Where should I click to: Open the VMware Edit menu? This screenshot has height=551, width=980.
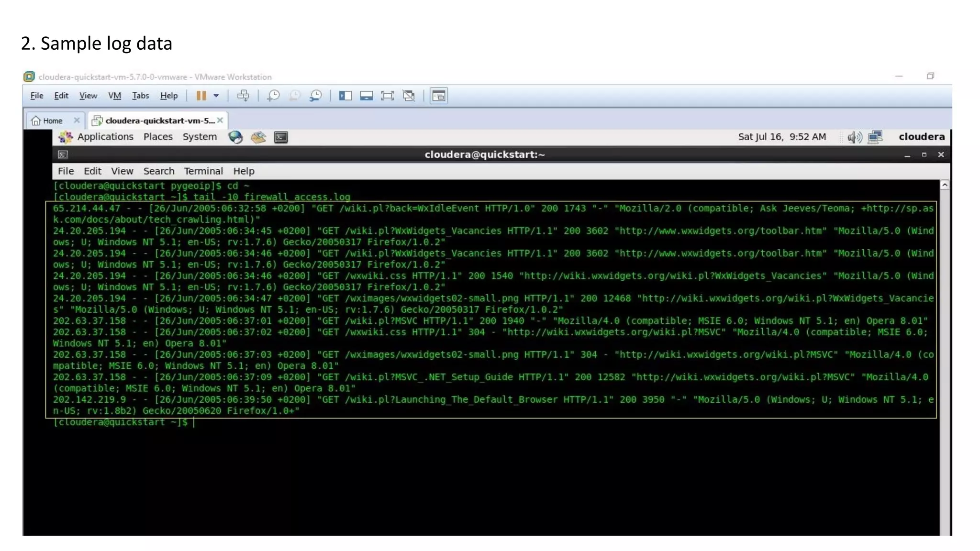[x=61, y=96]
